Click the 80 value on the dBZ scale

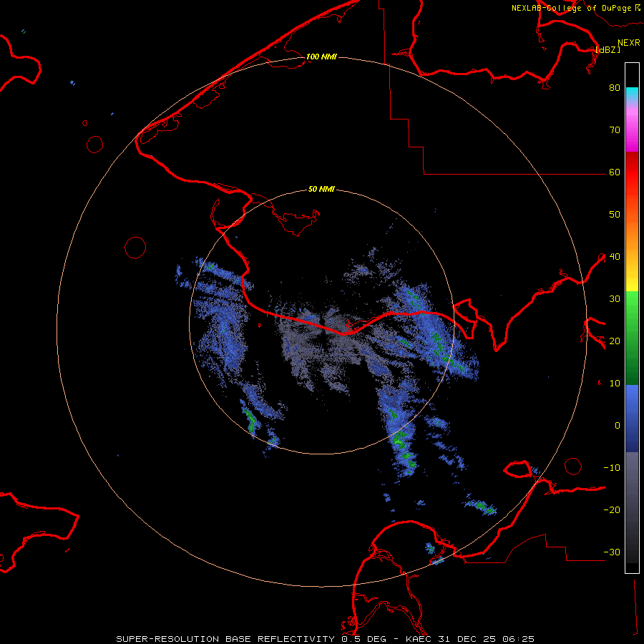(615, 88)
